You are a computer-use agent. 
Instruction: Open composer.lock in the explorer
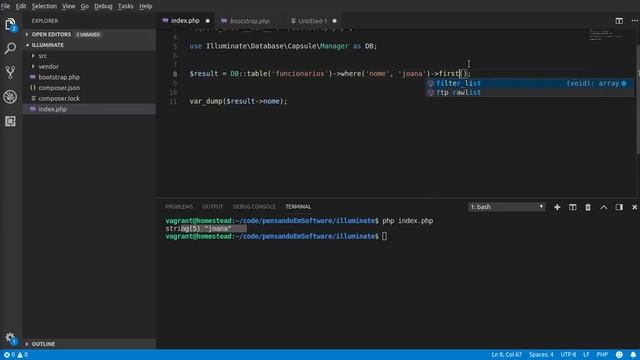pyautogui.click(x=59, y=98)
